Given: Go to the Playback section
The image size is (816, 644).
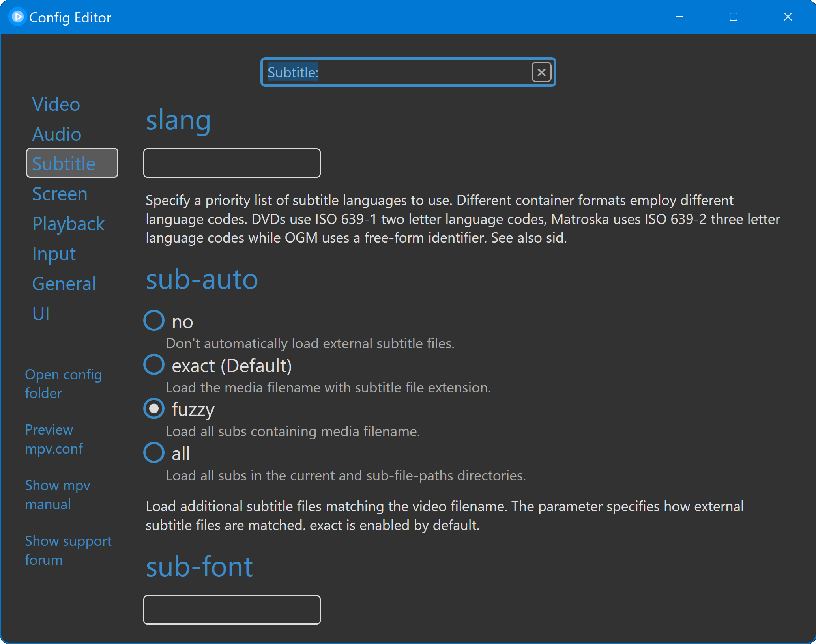Looking at the screenshot, I should coord(68,224).
